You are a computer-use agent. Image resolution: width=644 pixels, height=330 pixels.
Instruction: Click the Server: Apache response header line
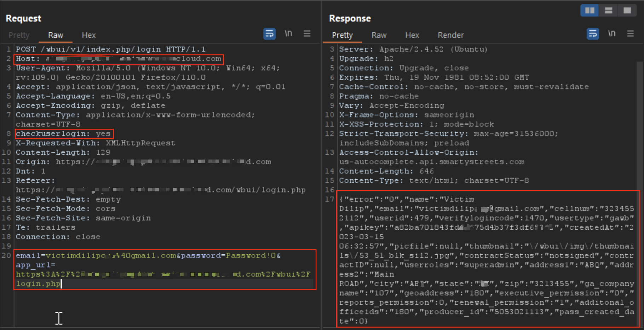(413, 49)
